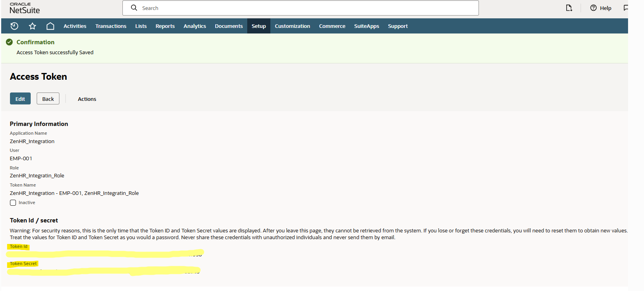Toggle the Inactive checkbox
The width and height of the screenshot is (644, 291).
(13, 203)
